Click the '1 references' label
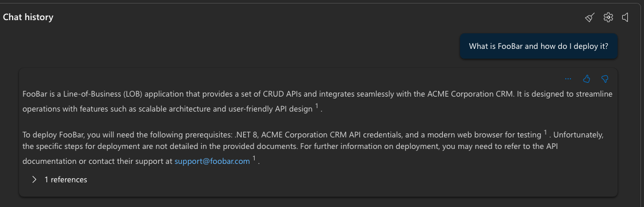Viewport: 644px width, 207px height. 66,179
